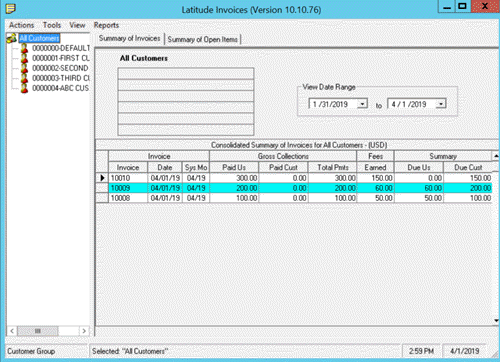Screen dimensions: 500x362
Task: Click the row selector arrow for invoice 10010
Action: 102,178
